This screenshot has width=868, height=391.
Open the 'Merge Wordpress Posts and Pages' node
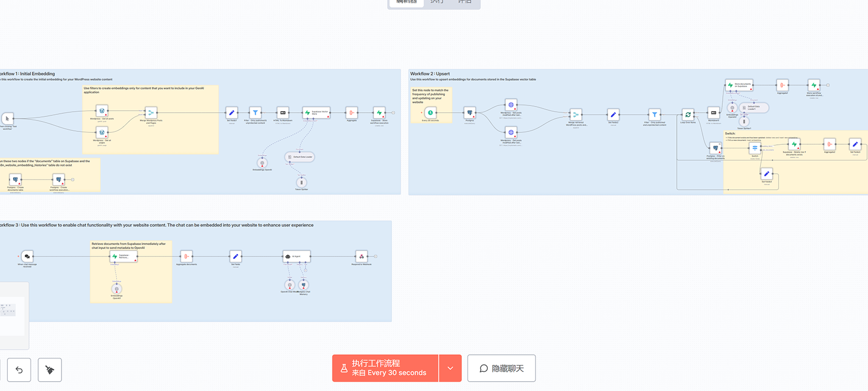pyautogui.click(x=151, y=113)
